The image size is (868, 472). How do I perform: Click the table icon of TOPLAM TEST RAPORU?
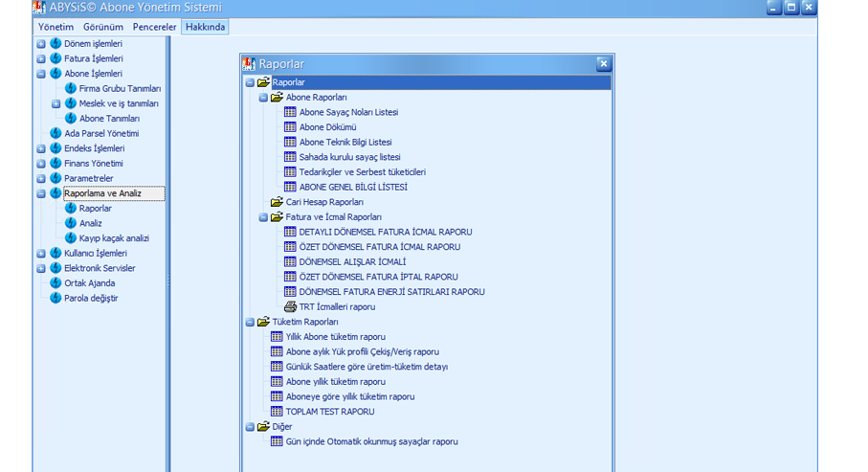coord(278,412)
